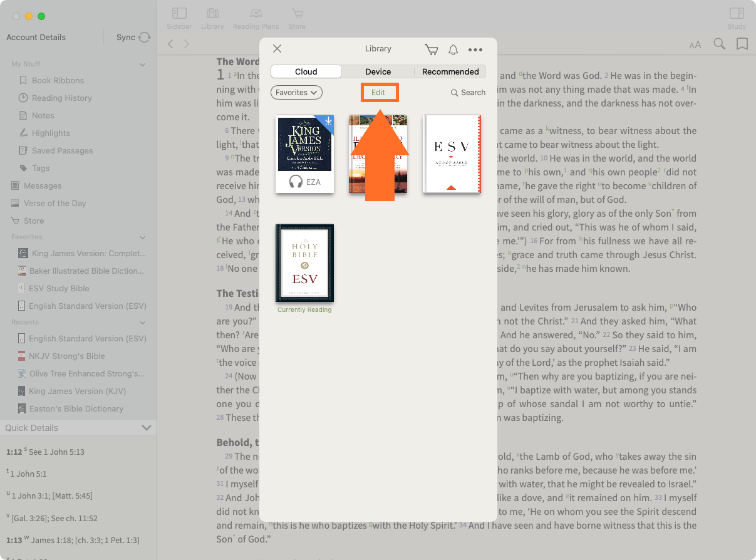The width and height of the screenshot is (756, 560).
Task: Open Baker Illustrated Bible Dictionary favorite
Action: click(x=82, y=271)
